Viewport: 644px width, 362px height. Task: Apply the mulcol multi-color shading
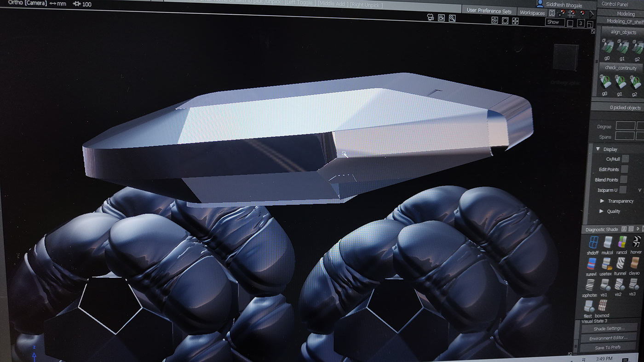(x=608, y=243)
